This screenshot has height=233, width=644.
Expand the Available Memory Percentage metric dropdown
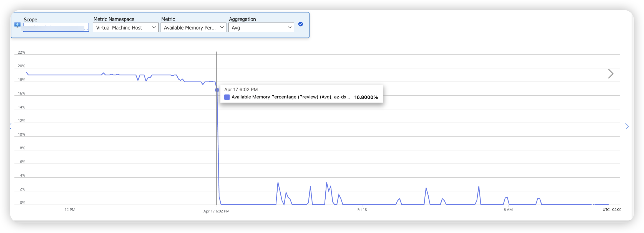point(193,28)
